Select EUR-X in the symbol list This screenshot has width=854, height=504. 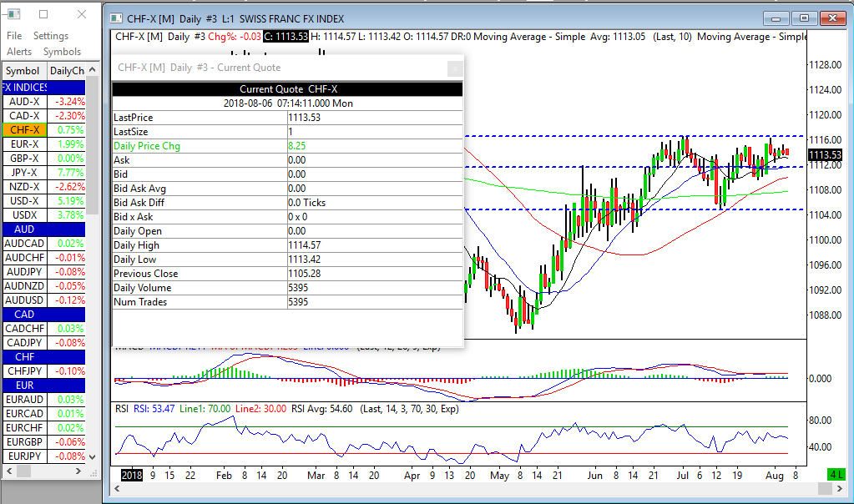(24, 144)
